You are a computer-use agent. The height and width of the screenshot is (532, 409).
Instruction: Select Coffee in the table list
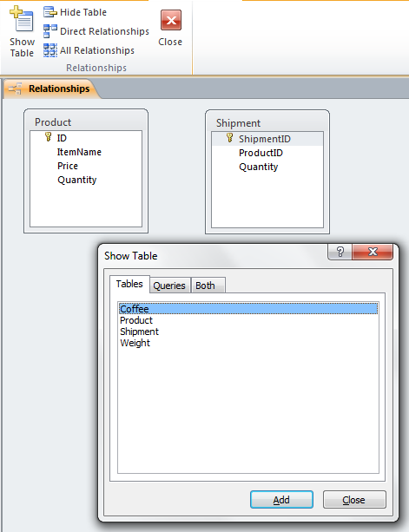(x=248, y=309)
